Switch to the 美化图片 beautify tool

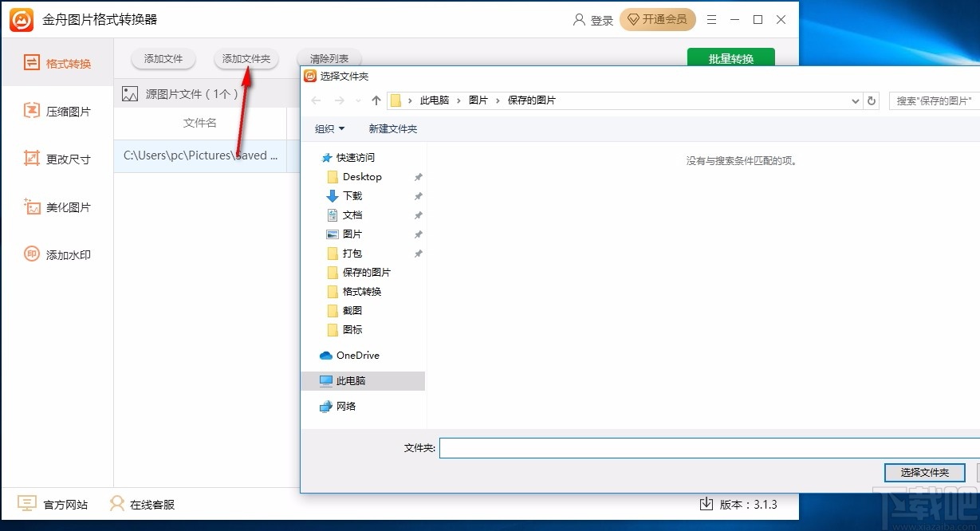point(60,206)
